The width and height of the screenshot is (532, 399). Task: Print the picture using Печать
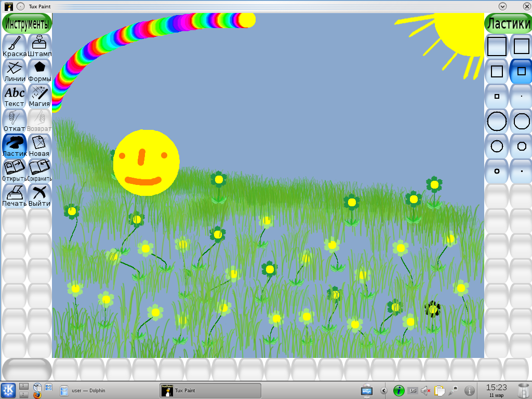pos(15,195)
